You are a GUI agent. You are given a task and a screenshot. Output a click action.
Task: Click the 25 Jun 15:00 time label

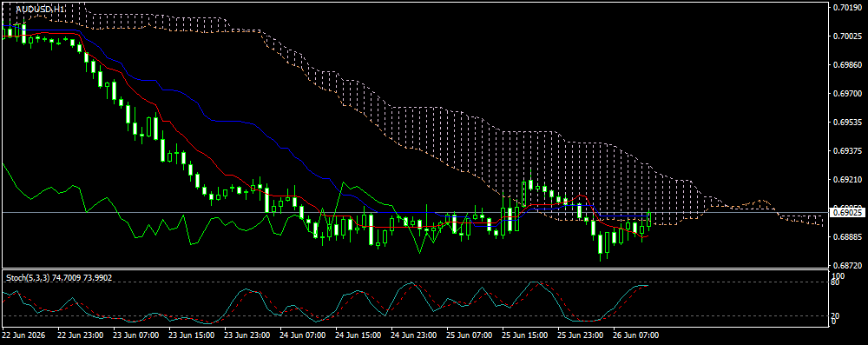click(x=525, y=335)
